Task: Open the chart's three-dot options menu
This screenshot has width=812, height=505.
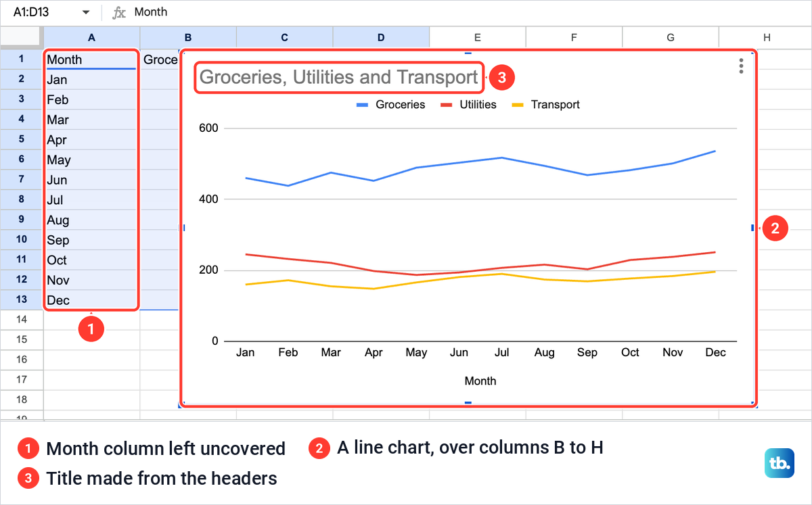Action: (x=742, y=66)
